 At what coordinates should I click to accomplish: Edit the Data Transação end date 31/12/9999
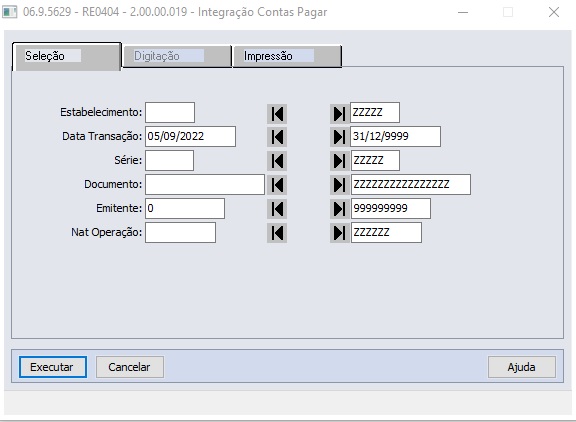click(x=396, y=136)
